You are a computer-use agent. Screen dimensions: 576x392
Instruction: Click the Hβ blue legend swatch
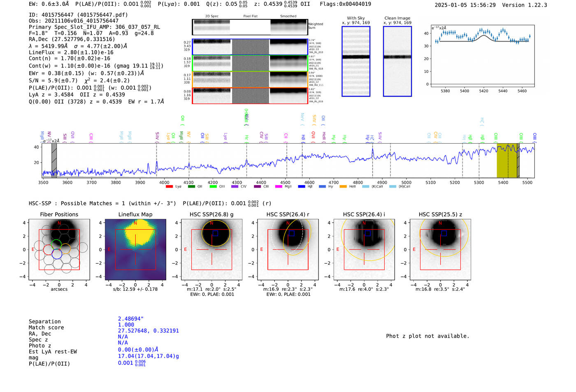(x=302, y=187)
